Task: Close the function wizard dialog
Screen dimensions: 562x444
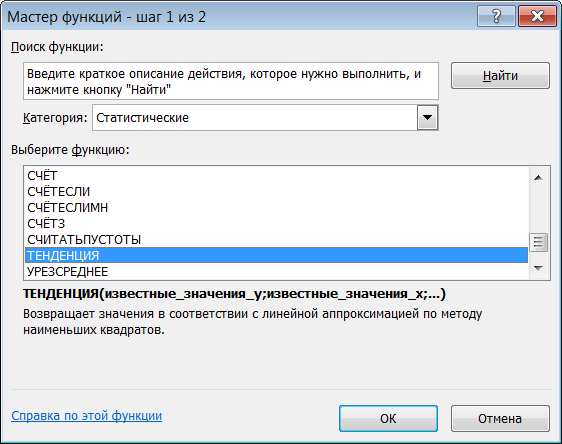Action: click(537, 16)
